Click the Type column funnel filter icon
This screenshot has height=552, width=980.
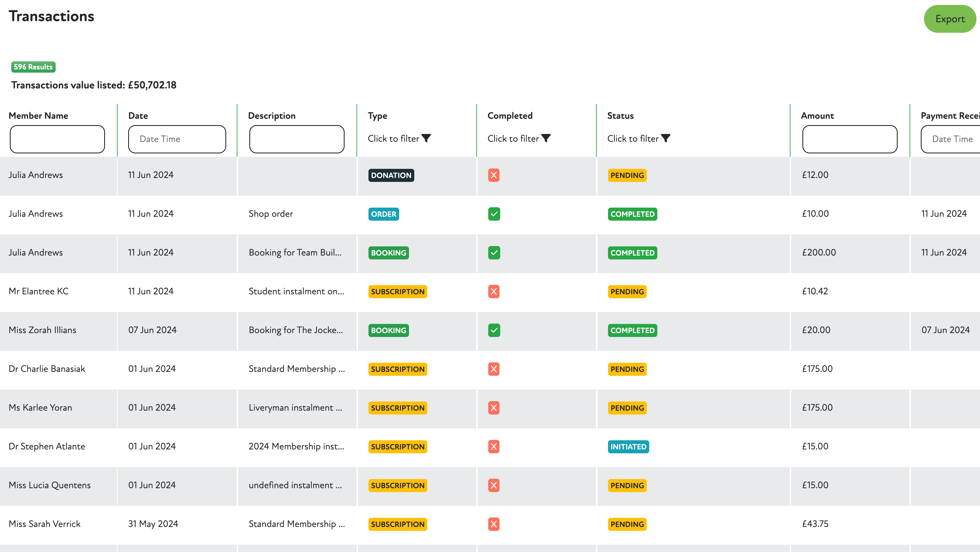click(426, 138)
